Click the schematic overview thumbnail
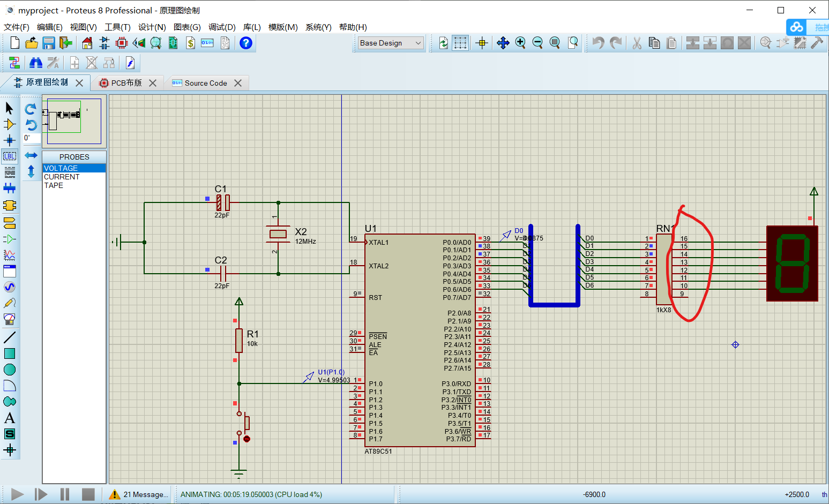 click(x=74, y=121)
